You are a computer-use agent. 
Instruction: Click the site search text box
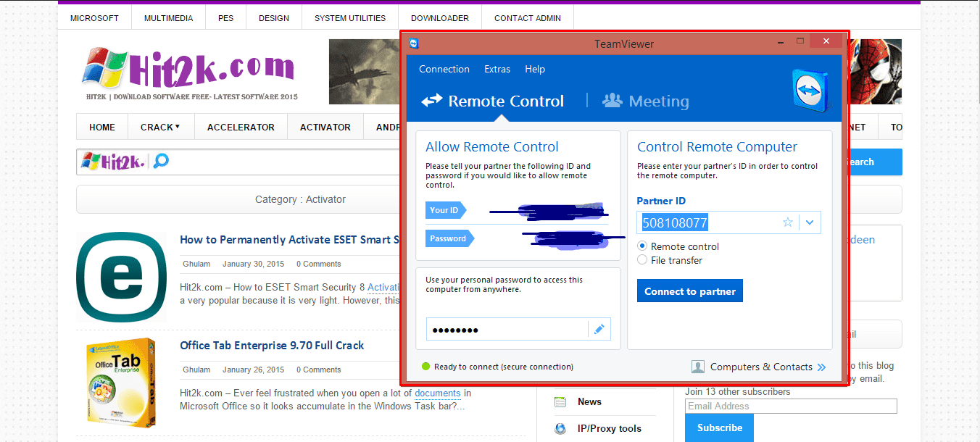[286, 162]
